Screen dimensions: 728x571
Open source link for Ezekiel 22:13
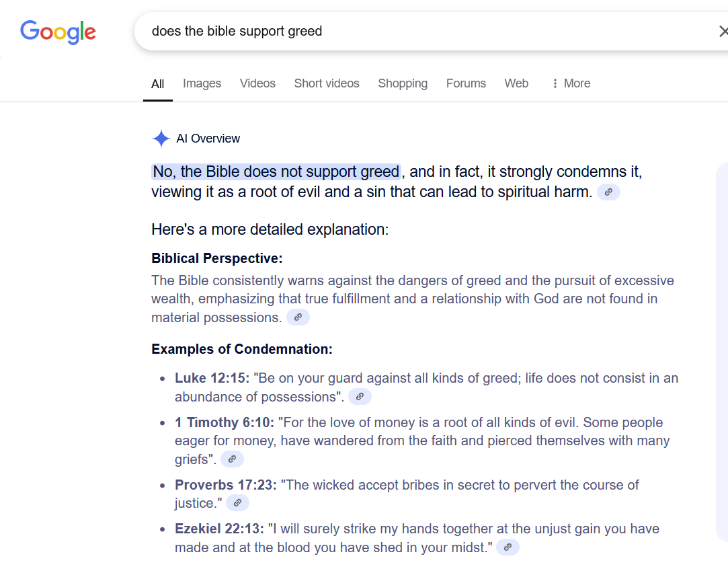pyautogui.click(x=508, y=547)
